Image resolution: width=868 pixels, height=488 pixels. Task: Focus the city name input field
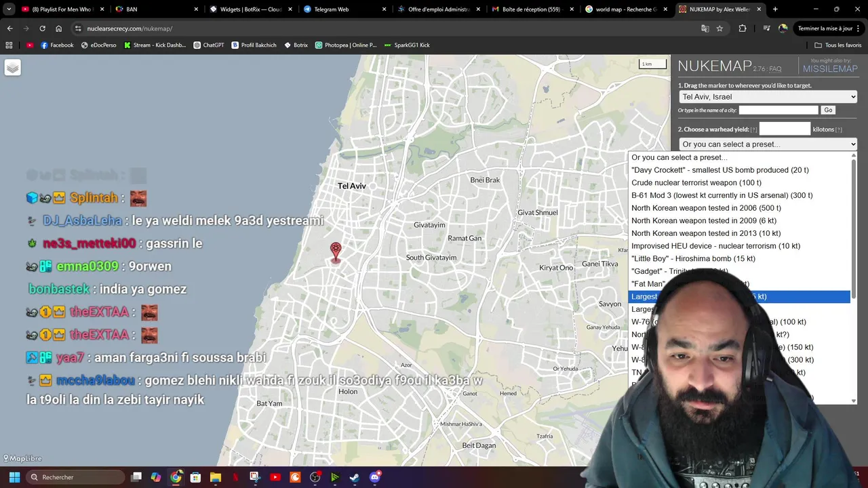pyautogui.click(x=778, y=110)
